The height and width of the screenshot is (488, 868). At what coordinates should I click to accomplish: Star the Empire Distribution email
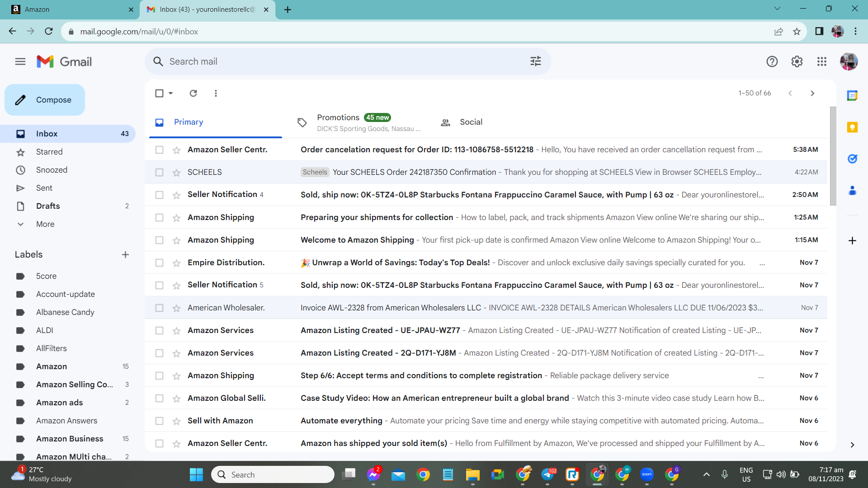(176, 263)
